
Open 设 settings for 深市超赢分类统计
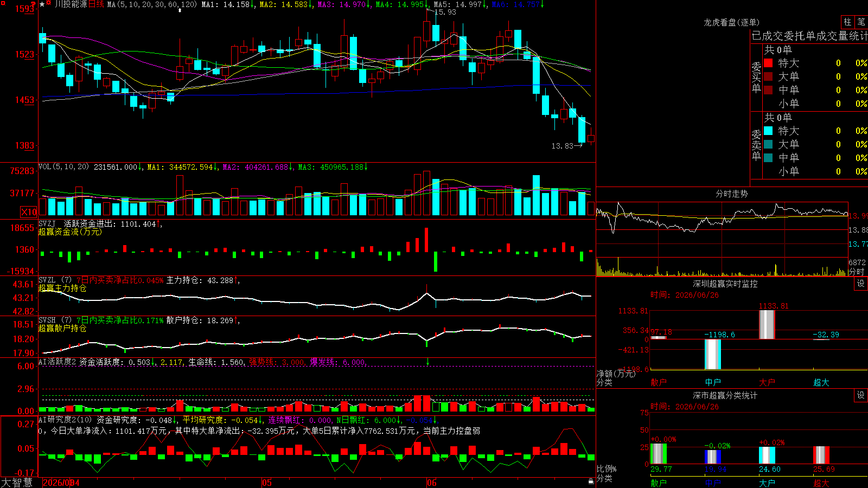pos(861,395)
